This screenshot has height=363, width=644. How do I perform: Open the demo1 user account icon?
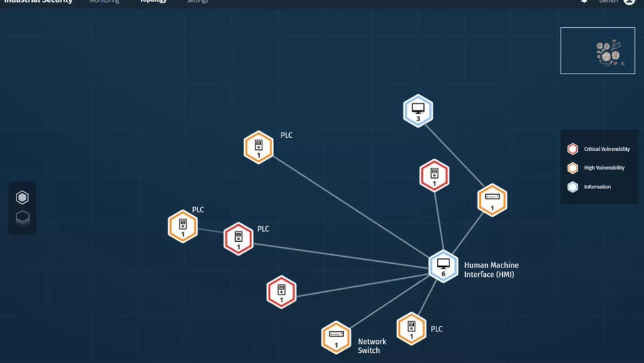point(630,2)
